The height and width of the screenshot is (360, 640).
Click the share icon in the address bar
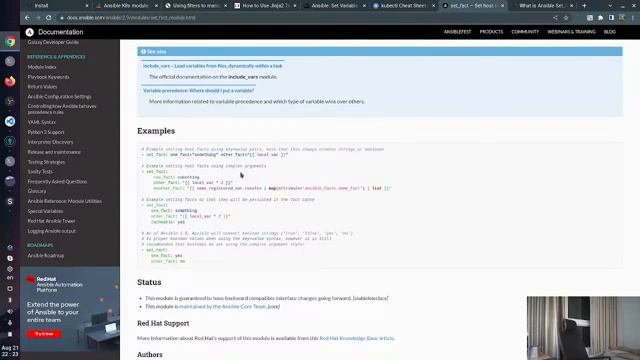pos(555,18)
